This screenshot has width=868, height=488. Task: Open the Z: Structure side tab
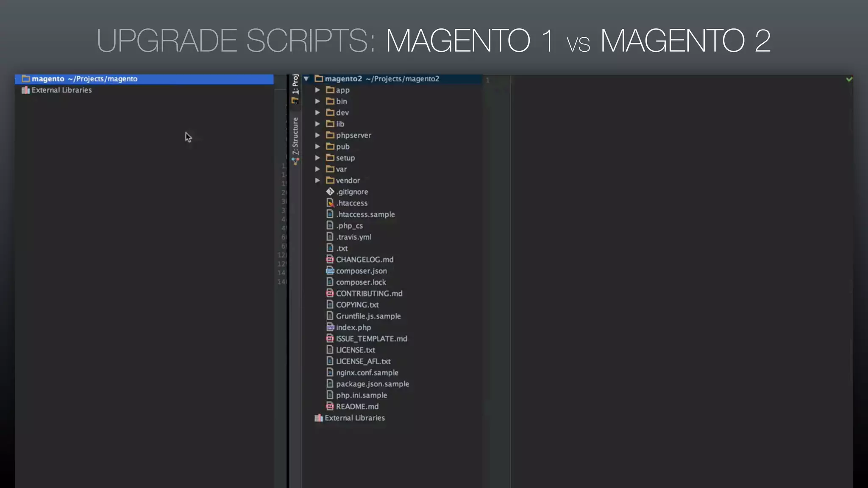[x=295, y=141]
